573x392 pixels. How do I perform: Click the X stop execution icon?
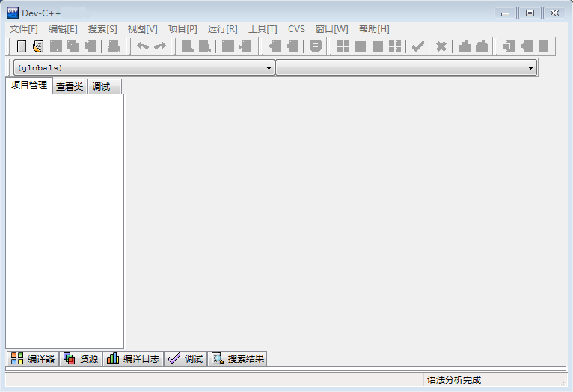click(441, 46)
